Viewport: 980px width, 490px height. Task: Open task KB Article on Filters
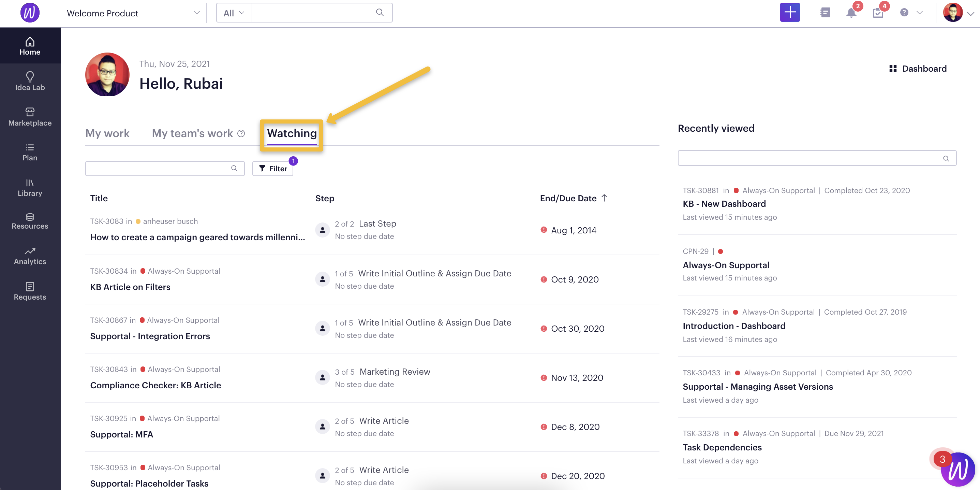pos(130,287)
